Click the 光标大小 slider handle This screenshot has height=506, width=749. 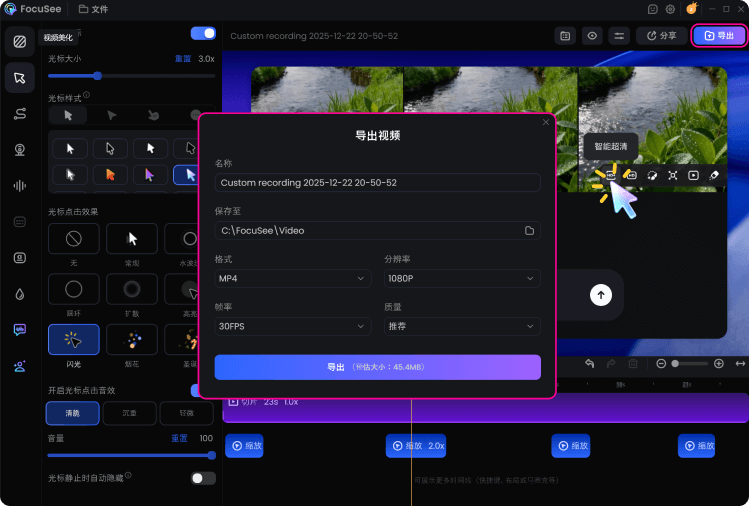pyautogui.click(x=97, y=75)
